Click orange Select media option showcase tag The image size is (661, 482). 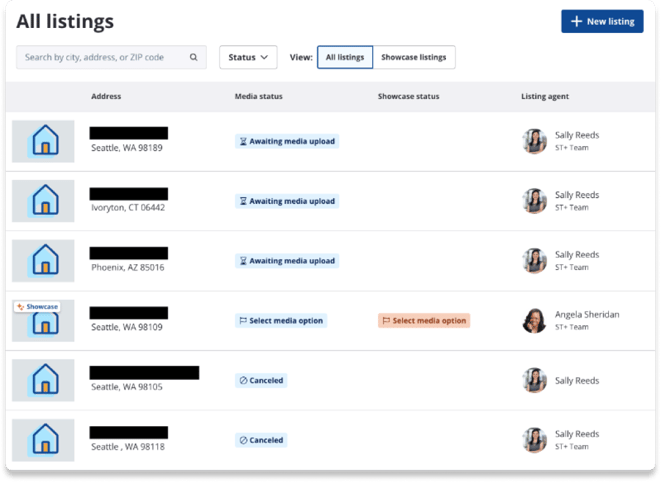[x=424, y=321]
